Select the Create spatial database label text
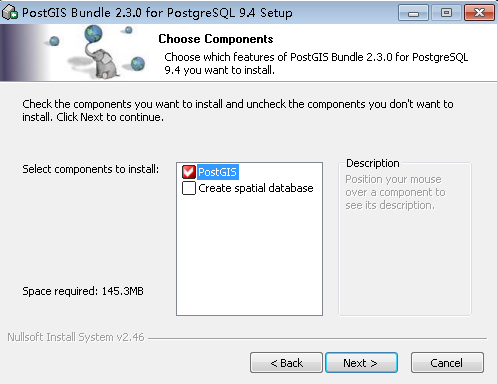The width and height of the screenshot is (498, 384). click(x=256, y=188)
